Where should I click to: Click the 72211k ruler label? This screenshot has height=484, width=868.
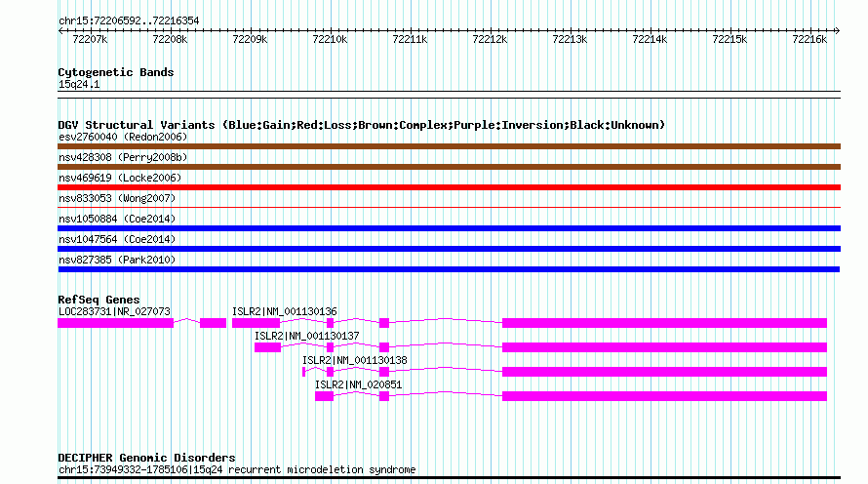(410, 39)
